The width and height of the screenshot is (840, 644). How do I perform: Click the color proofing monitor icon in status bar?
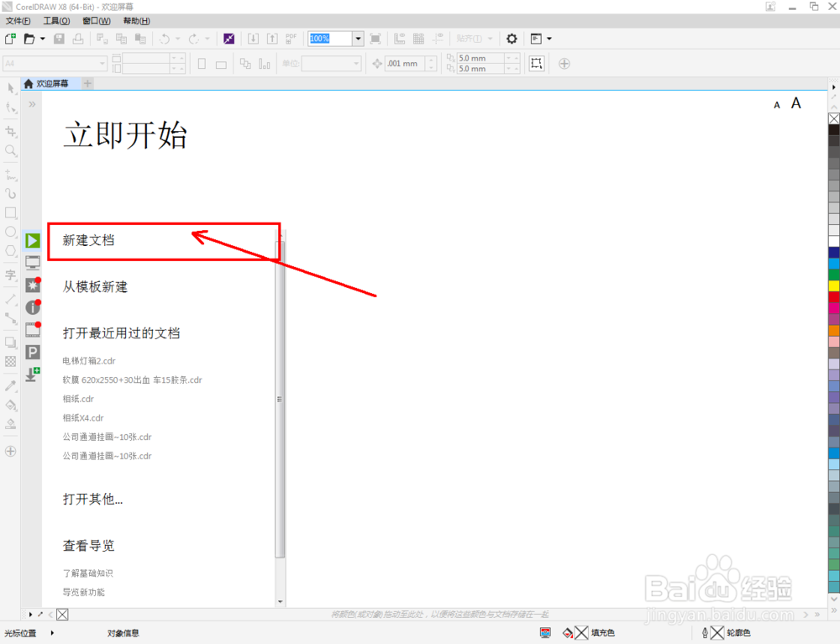click(545, 633)
